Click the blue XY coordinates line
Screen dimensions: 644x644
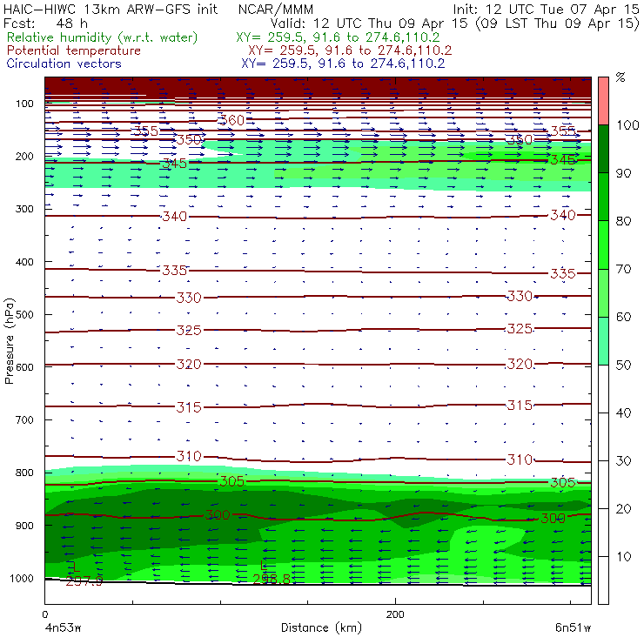[x=343, y=64]
